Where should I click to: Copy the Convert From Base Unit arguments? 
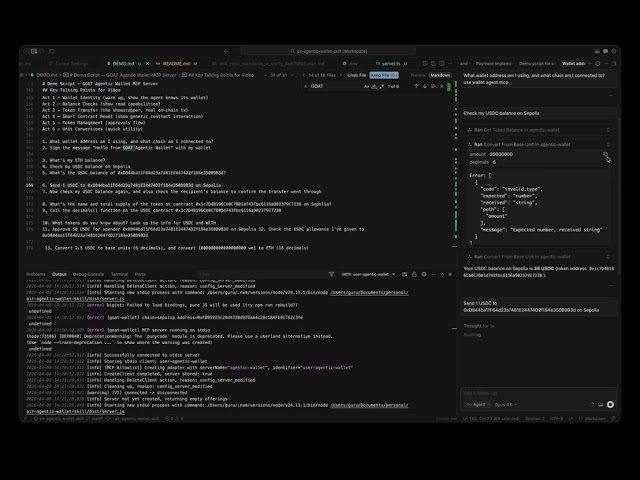(605, 155)
